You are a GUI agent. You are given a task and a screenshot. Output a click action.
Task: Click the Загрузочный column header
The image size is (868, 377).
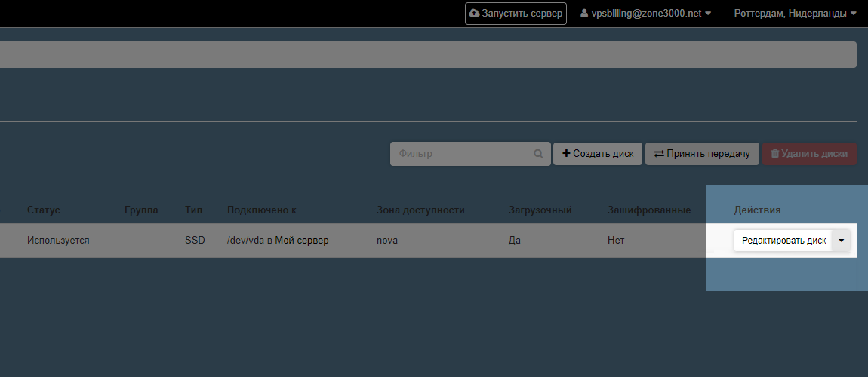tap(540, 210)
